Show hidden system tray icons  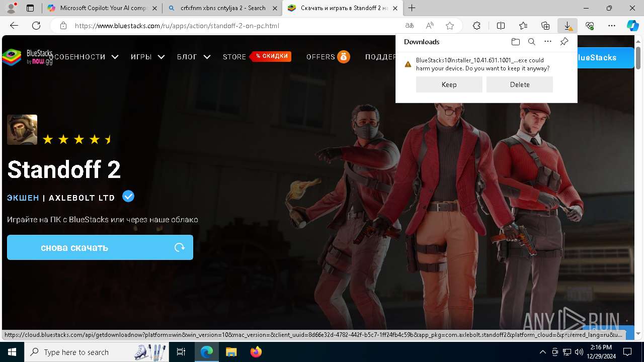pos(542,352)
